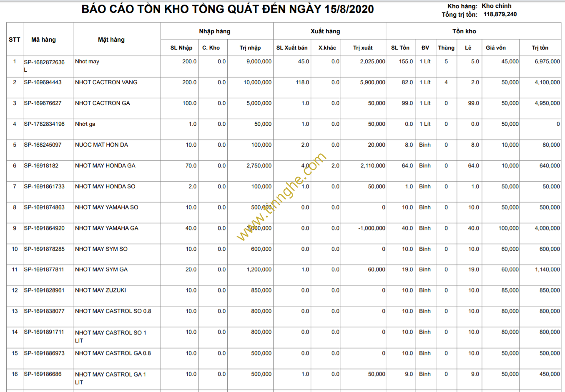565x392 pixels.
Task: Click item 'NHOT MAY HONDA SO'
Action: click(105, 187)
